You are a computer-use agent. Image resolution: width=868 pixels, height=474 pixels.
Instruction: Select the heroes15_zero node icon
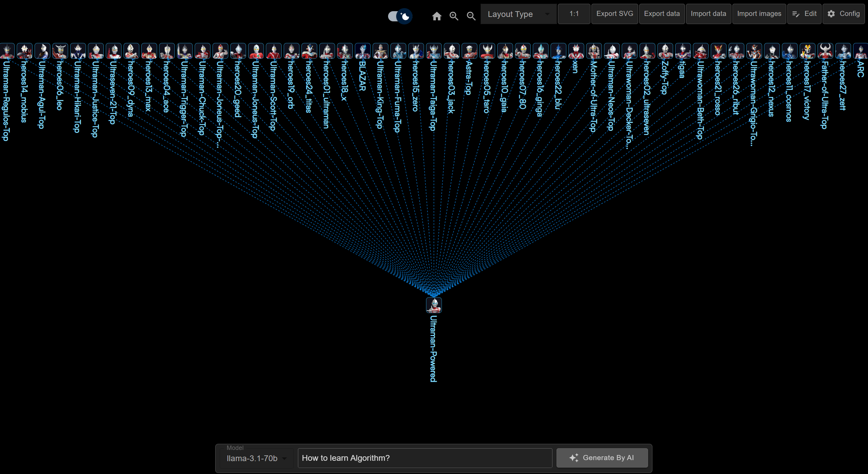(x=416, y=51)
